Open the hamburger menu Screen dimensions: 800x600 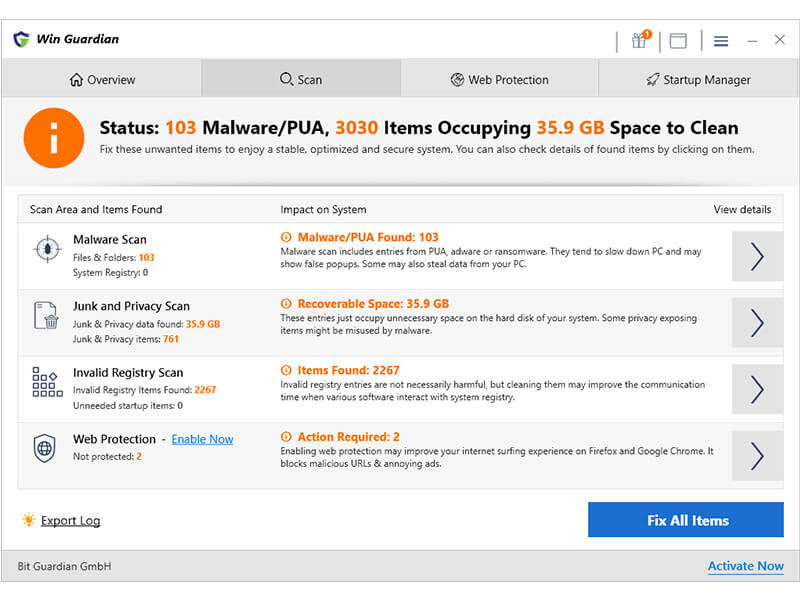pos(721,41)
